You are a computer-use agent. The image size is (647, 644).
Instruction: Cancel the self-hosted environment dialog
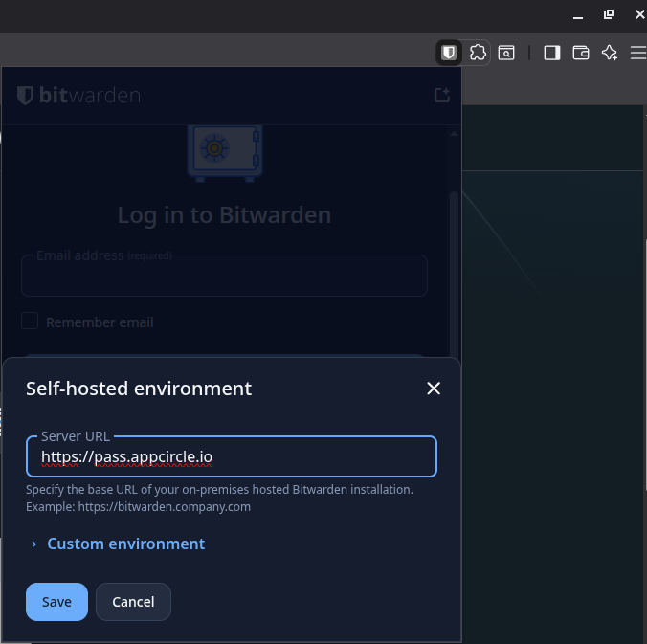133,602
